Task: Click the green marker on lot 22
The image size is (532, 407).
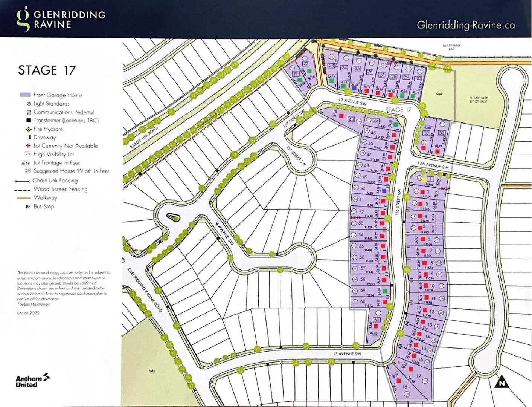Action: point(309,70)
